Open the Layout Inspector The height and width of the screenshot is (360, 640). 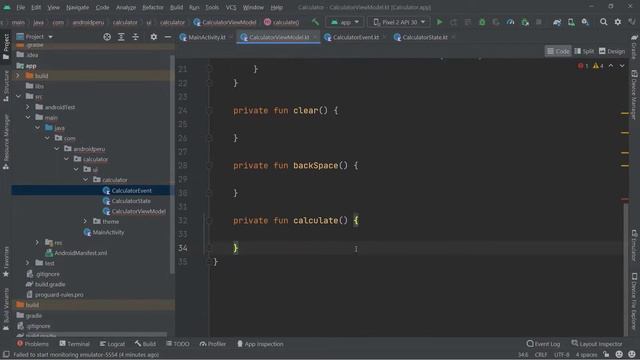pyautogui.click(x=597, y=344)
